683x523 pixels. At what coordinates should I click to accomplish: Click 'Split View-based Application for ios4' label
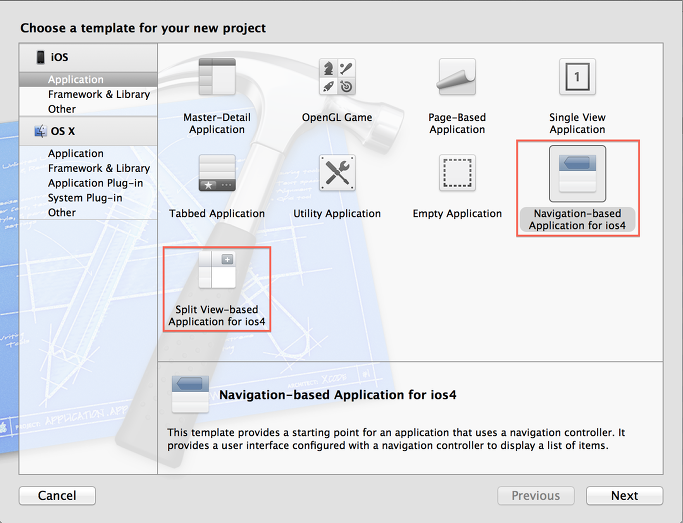[217, 315]
